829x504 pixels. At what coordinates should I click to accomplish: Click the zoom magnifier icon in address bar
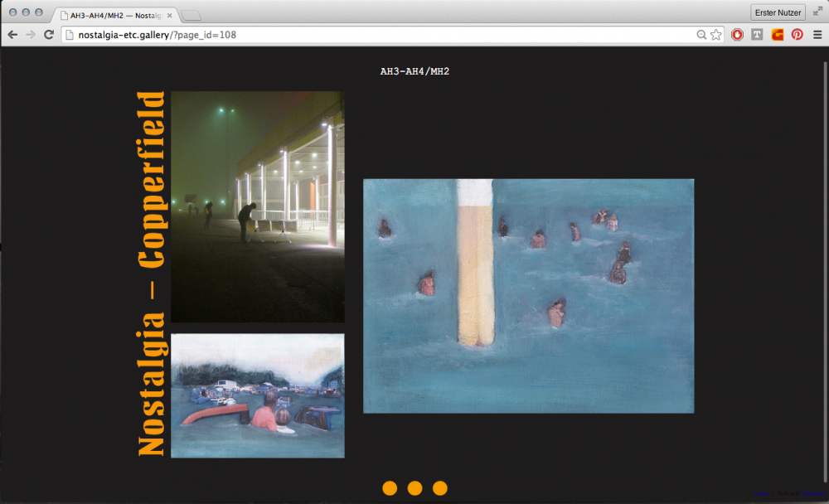coord(701,35)
